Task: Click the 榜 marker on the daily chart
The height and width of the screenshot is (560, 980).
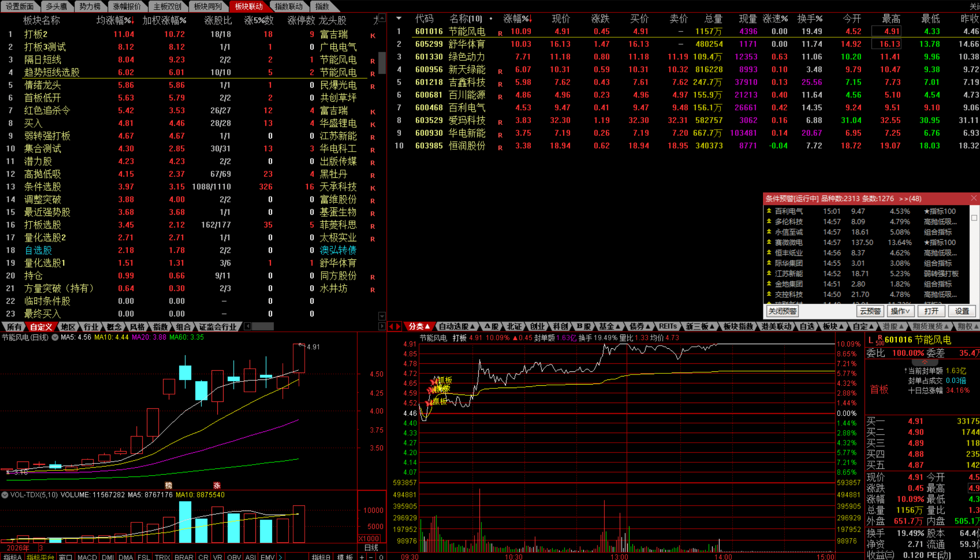Action: [168, 485]
